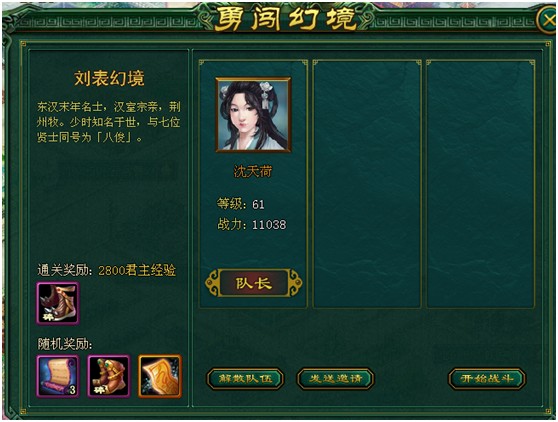Viewport: 558px width, 422px height.
Task: Select the empty second team slot
Action: [367, 184]
